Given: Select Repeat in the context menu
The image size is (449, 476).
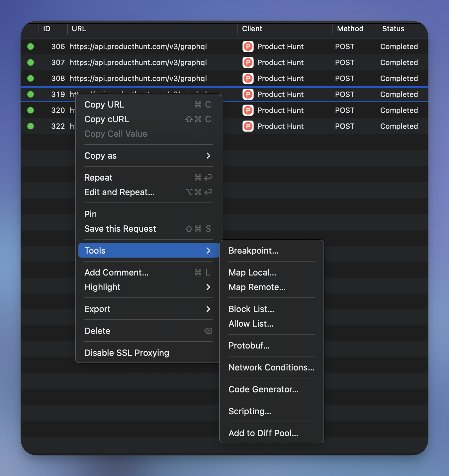Looking at the screenshot, I should [x=148, y=178].
